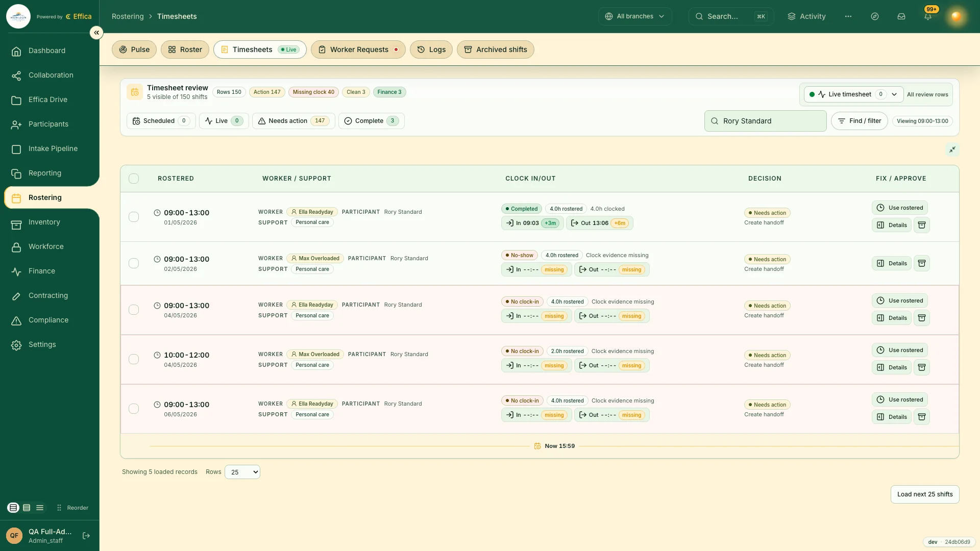Use rostered times for 01/05/2026 shift
The height and width of the screenshot is (551, 980).
[x=900, y=208]
